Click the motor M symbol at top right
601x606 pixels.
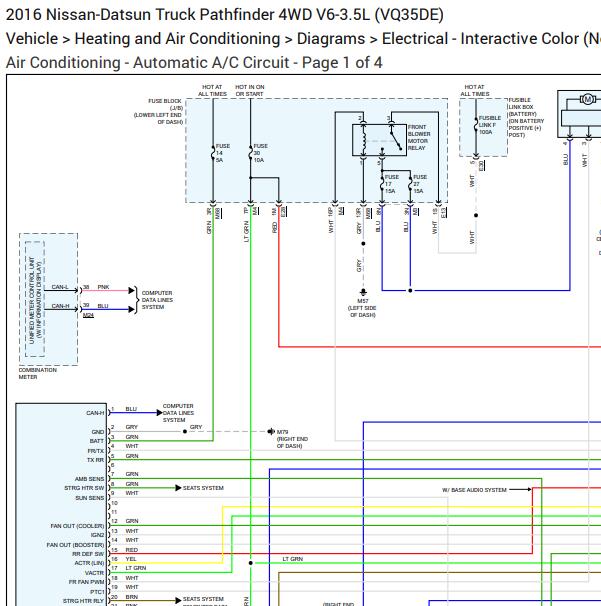tap(587, 99)
